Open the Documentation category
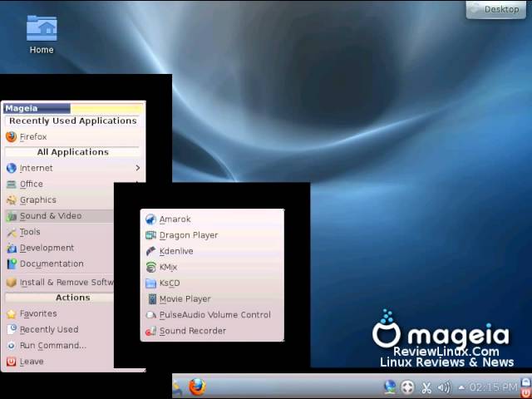This screenshot has height=399, width=532. click(x=59, y=264)
